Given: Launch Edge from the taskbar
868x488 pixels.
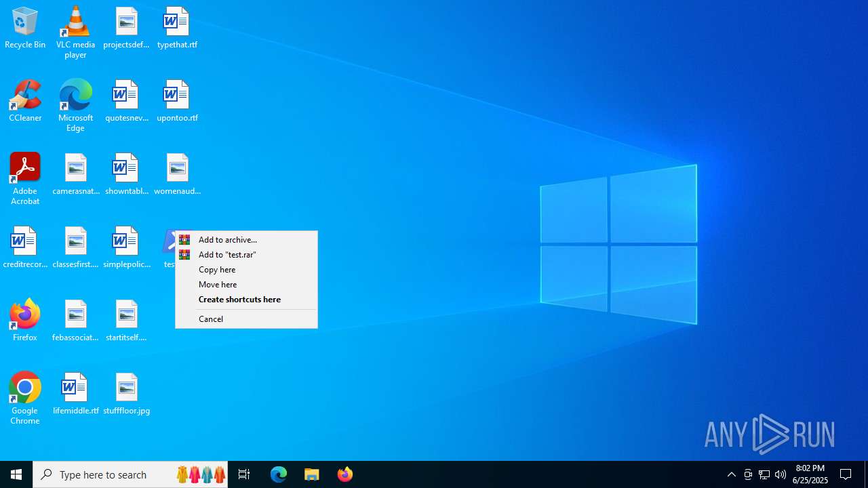Looking at the screenshot, I should pos(279,474).
